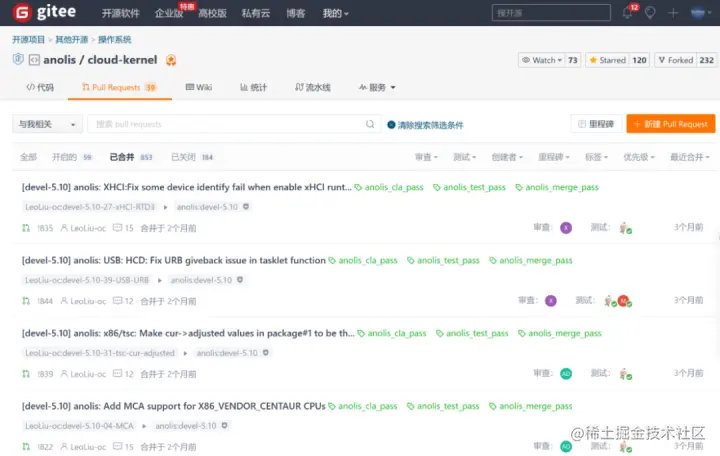Click anolis_merge_pass label on x86/tsc PR

pos(560,333)
